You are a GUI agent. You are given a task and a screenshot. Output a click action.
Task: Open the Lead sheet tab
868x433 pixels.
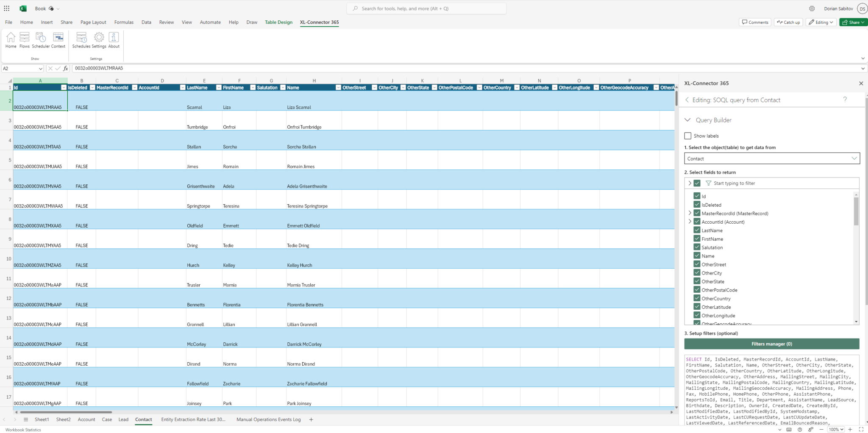click(x=123, y=419)
